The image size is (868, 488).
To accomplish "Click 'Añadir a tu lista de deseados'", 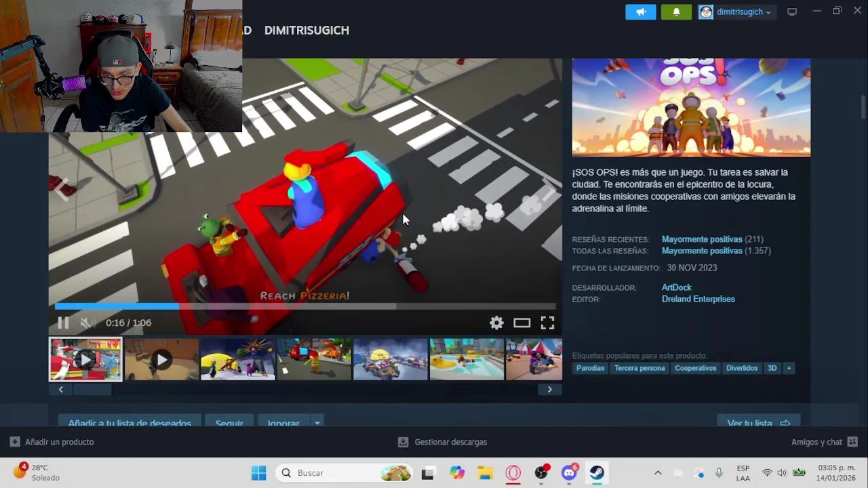I will coord(130,422).
